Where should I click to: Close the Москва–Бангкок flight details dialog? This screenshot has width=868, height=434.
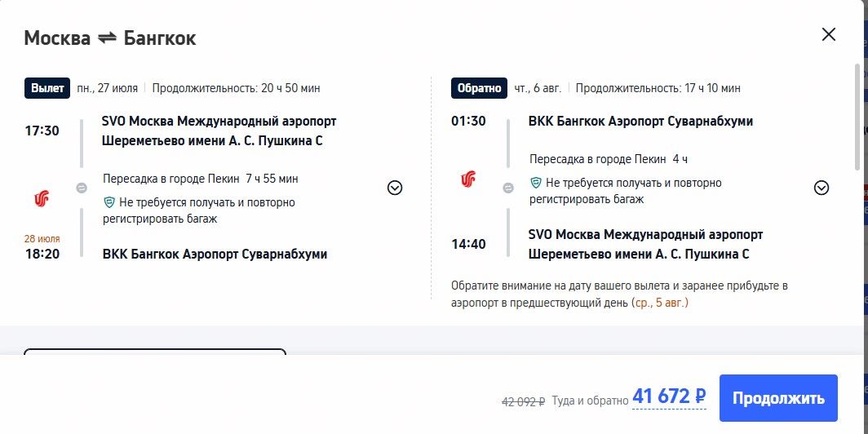click(828, 34)
